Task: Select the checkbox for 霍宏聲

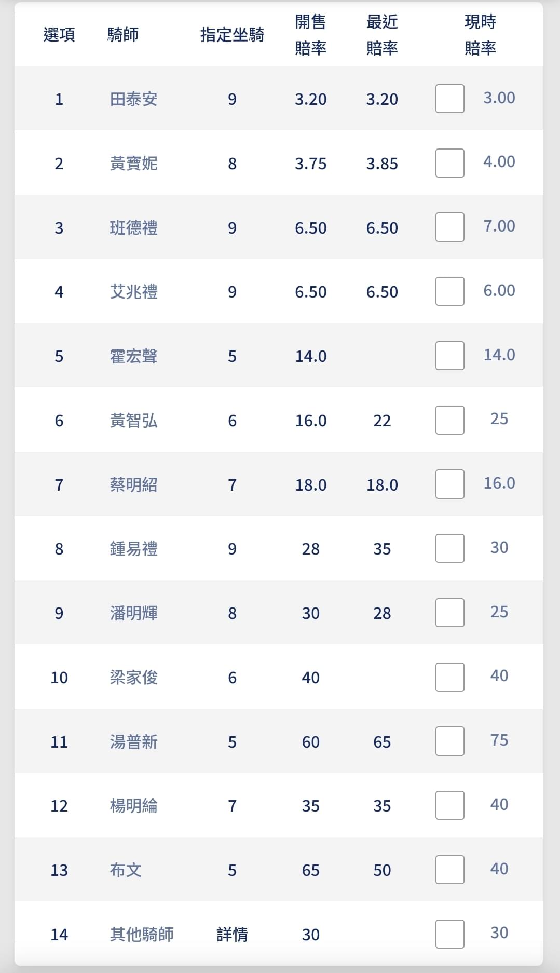Action: [x=449, y=356]
